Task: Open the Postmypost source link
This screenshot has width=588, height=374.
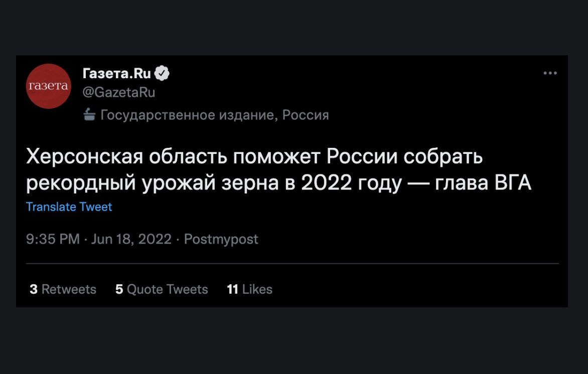Action: 221,240
